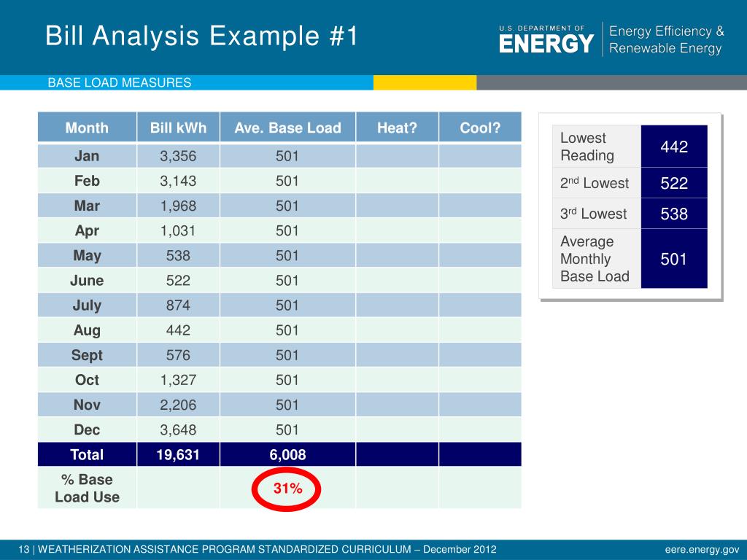The height and width of the screenshot is (560, 747).
Task: Click the total bill kWh 19,631
Action: click(x=178, y=455)
